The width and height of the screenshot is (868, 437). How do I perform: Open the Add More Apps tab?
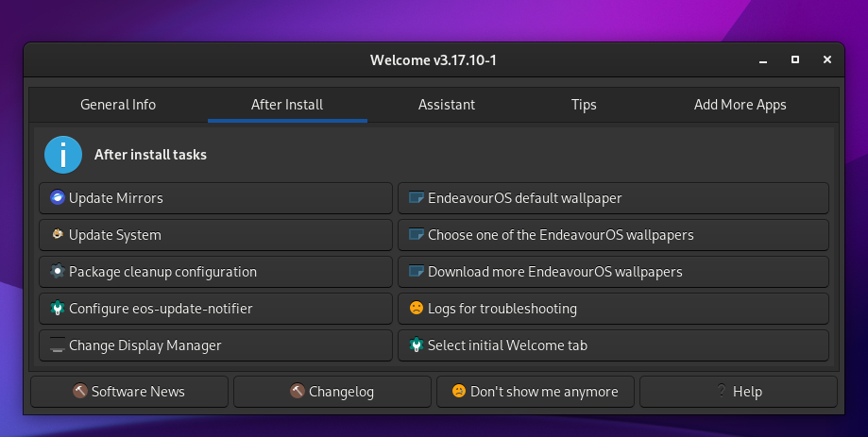click(740, 105)
